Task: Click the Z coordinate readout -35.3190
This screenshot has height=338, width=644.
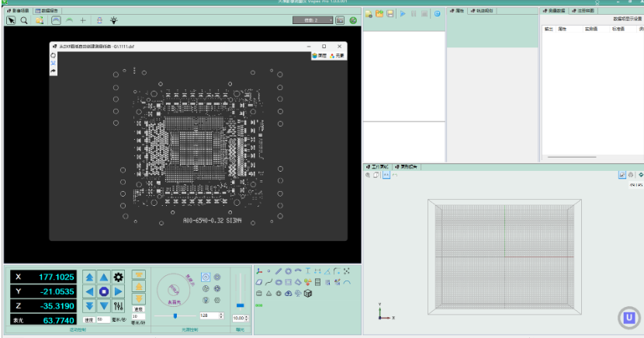Action: [43, 306]
